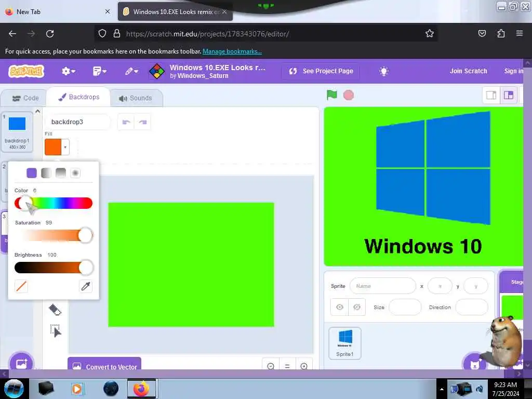Open the File menu dropdown
The width and height of the screenshot is (532, 399).
pyautogui.click(x=99, y=71)
